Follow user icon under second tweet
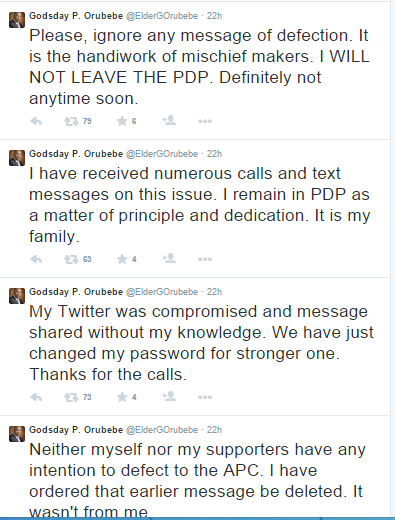This screenshot has height=520, width=395. 169,258
